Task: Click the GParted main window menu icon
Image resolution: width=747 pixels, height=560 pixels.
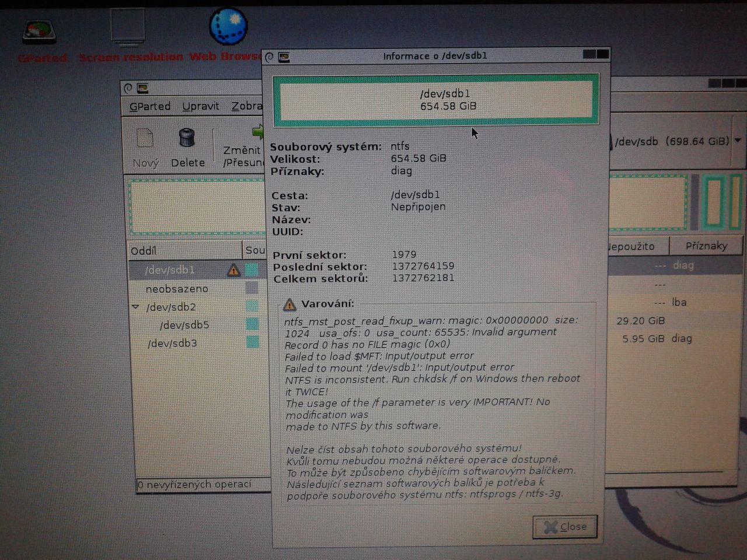Action: point(128,89)
